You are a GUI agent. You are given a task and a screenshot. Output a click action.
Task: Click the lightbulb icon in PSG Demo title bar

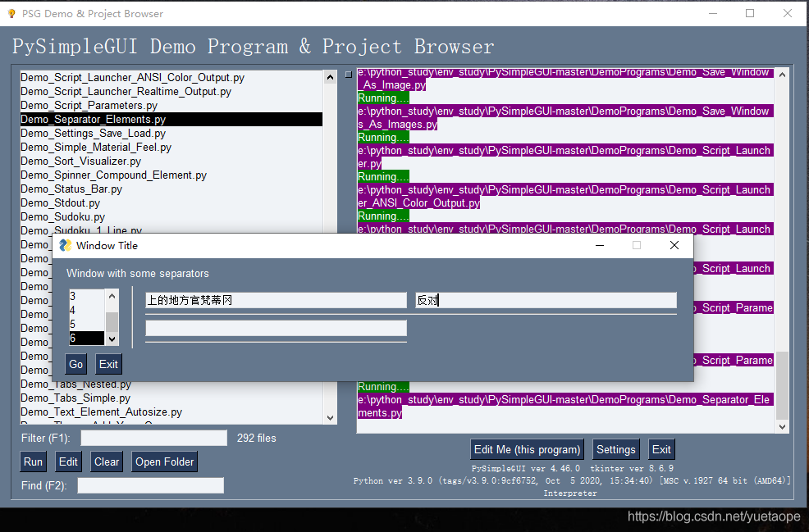pos(11,14)
